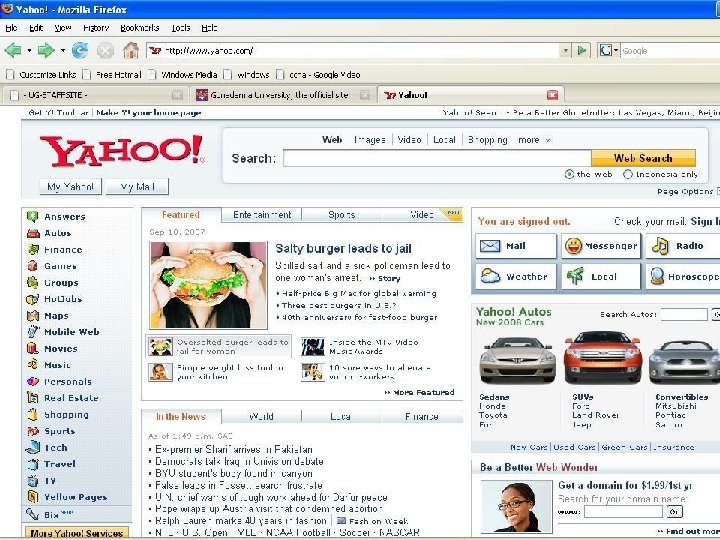Click the Horoscopes crystal ball icon
Viewport: 720px width, 540px height.
(657, 276)
